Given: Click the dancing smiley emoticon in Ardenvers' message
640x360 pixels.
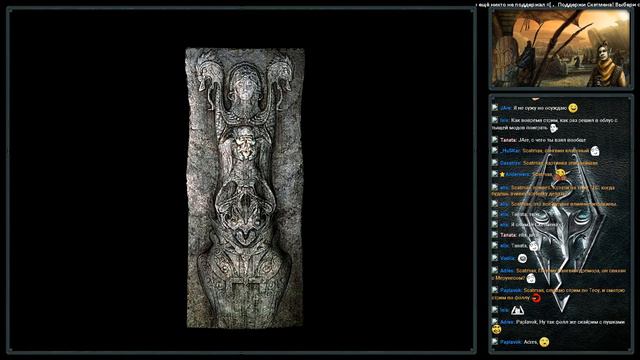Looking at the screenshot, I should pos(561,176).
